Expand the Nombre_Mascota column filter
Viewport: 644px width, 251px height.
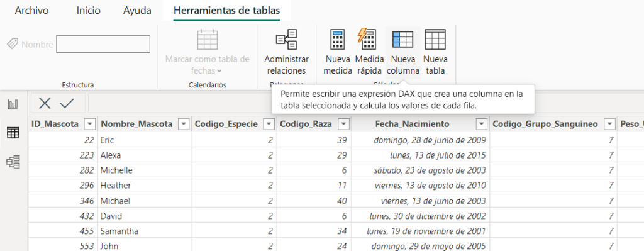(184, 124)
